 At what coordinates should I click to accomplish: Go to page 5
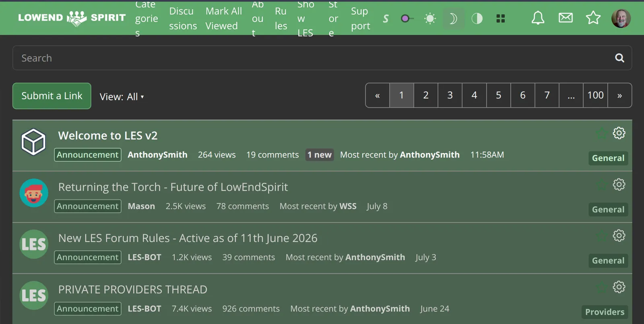(x=499, y=96)
